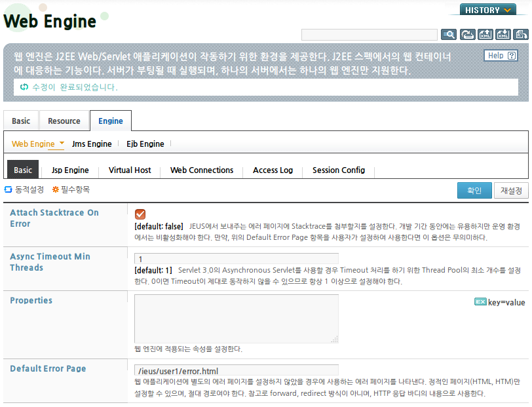The width and height of the screenshot is (532, 407).
Task: Click the EX key=value example icon
Action: (x=480, y=301)
